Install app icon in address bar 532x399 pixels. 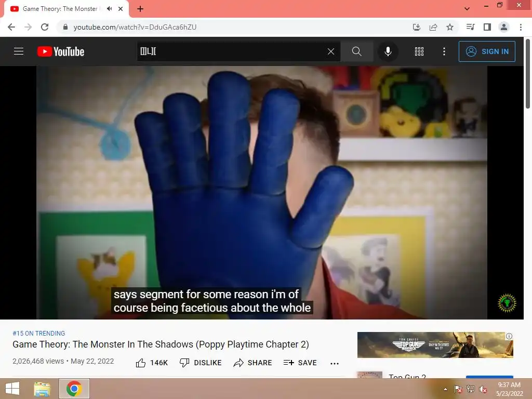[417, 27]
